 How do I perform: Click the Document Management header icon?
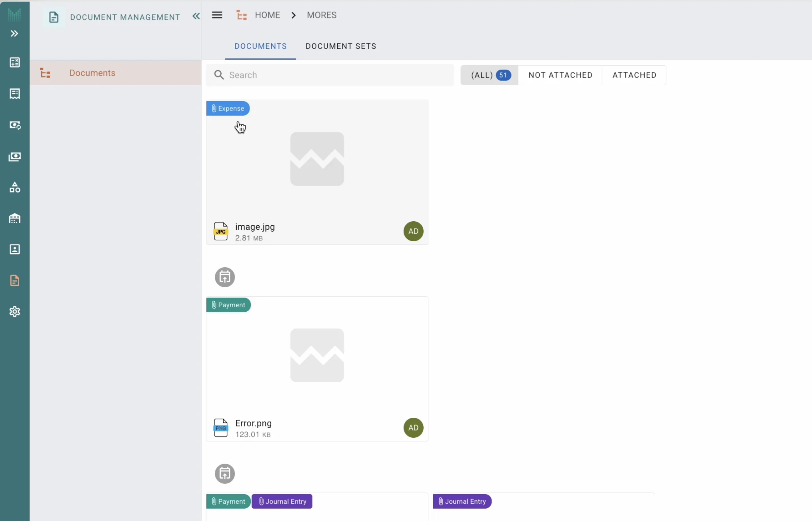[x=54, y=17]
